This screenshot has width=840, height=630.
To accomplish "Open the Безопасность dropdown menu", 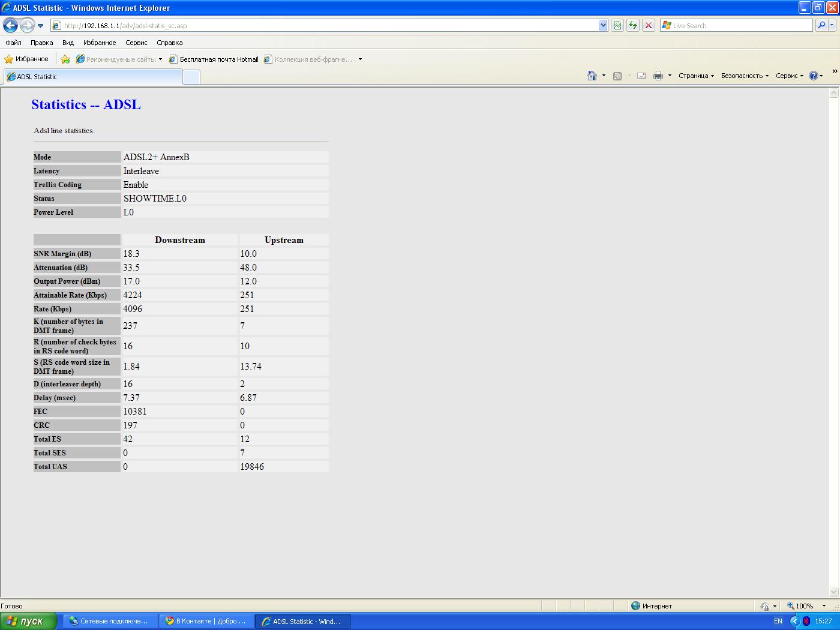I will tap(744, 76).
